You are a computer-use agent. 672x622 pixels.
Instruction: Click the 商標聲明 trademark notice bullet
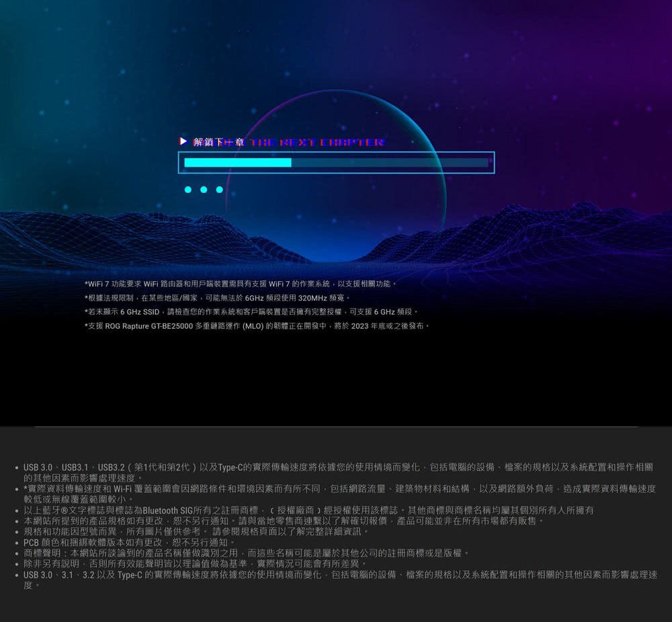point(246,553)
